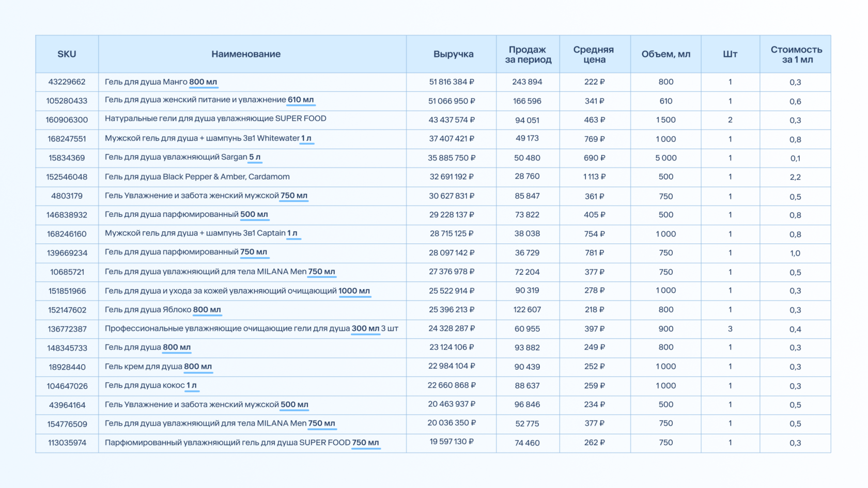Click revenue value 43 437 574 ₽
This screenshot has width=868, height=488.
[x=452, y=120]
